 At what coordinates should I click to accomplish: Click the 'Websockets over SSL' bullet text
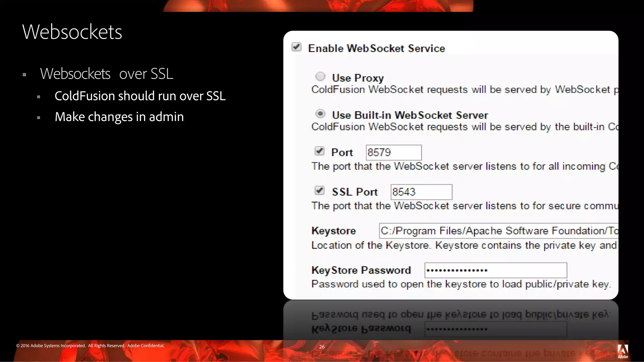[x=107, y=74]
